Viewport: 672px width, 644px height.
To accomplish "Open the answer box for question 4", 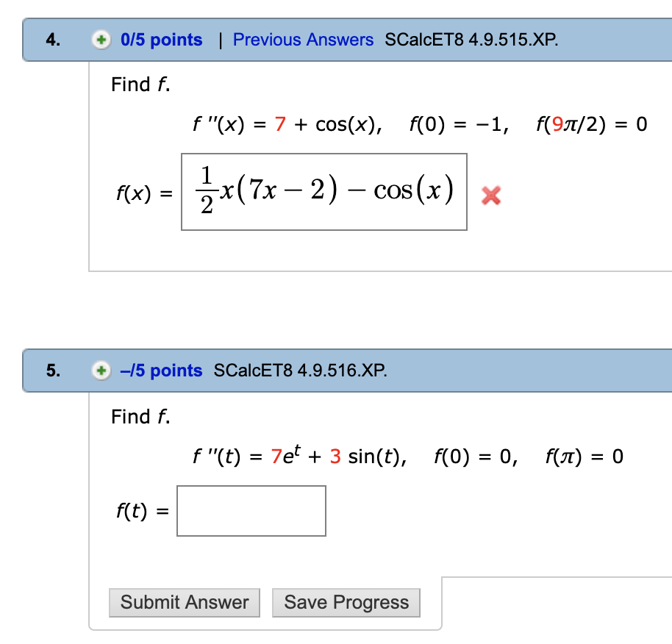I will coord(324,190).
